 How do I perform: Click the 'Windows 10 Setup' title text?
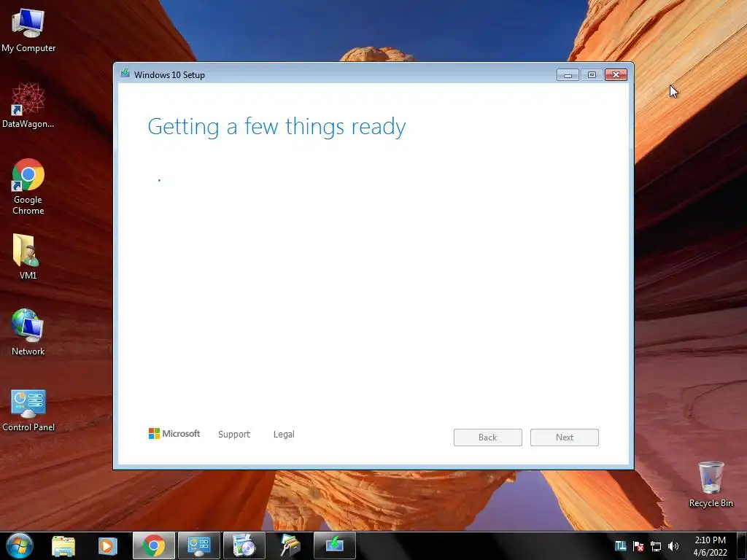[169, 75]
